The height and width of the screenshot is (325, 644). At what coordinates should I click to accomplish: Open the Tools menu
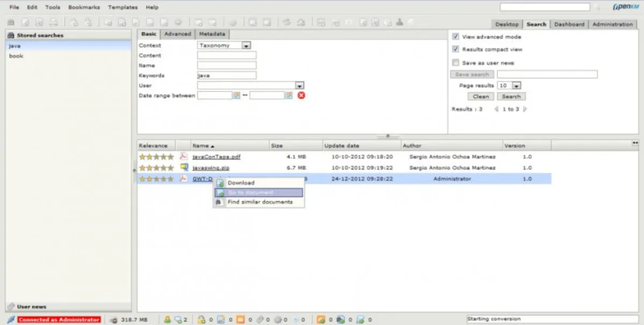tap(53, 8)
